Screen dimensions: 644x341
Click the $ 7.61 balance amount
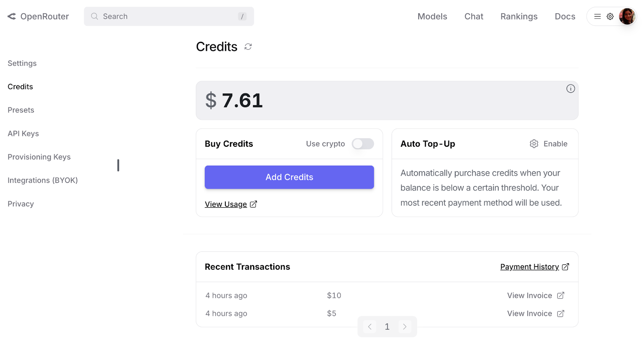[x=234, y=100]
